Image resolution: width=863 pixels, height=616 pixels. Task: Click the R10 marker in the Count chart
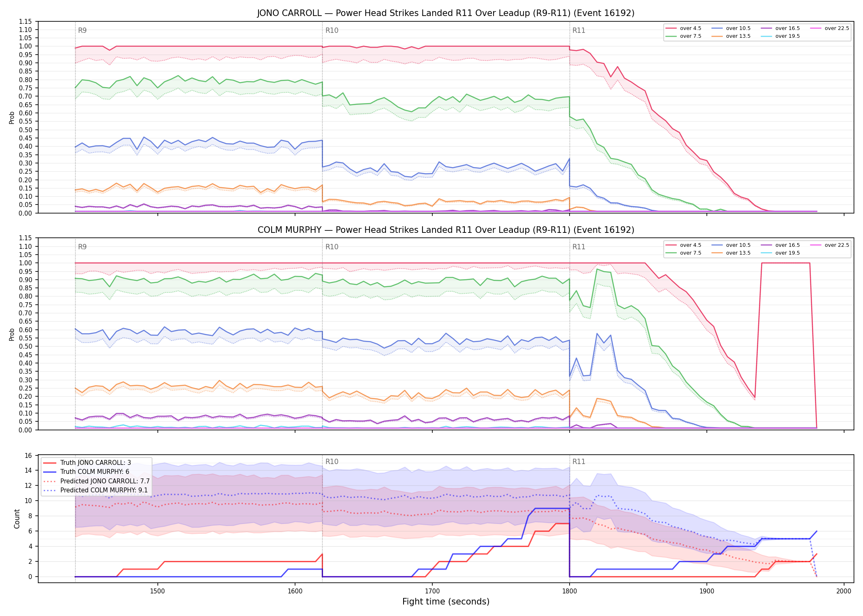point(332,462)
